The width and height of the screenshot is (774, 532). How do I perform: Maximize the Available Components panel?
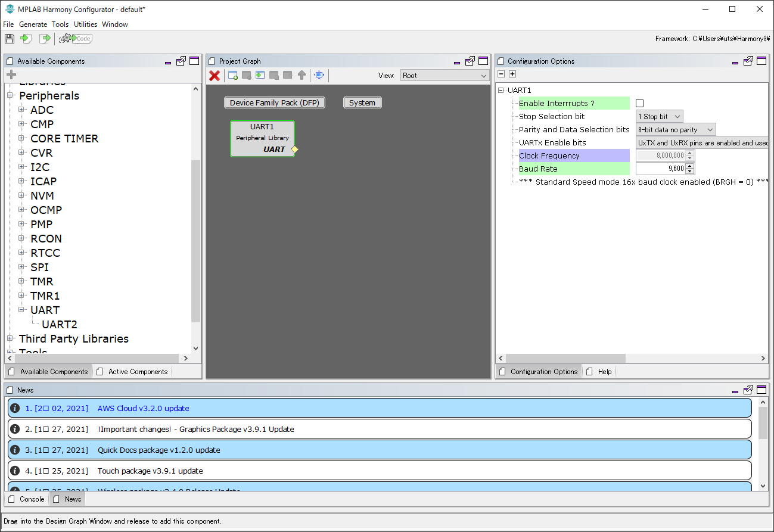tap(194, 61)
